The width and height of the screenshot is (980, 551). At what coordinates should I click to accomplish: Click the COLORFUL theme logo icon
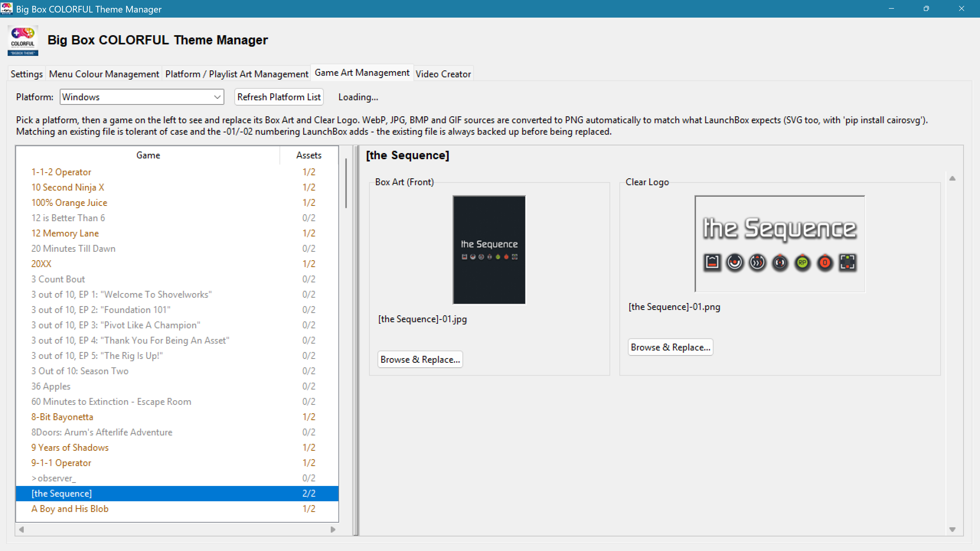tap(23, 40)
